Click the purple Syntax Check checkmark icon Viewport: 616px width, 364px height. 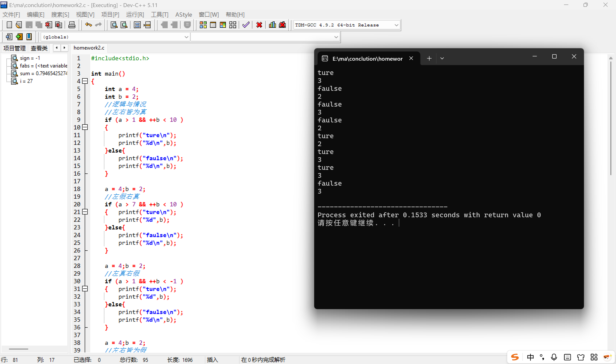coord(246,25)
